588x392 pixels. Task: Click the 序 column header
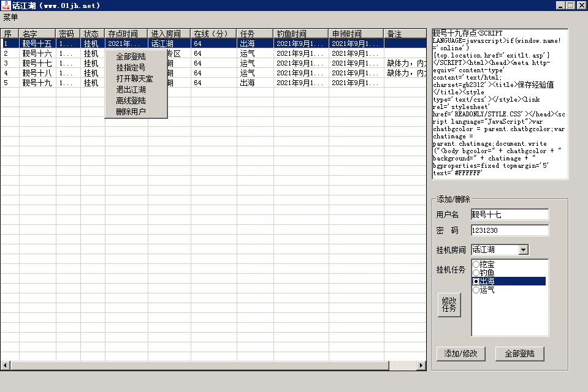click(10, 33)
